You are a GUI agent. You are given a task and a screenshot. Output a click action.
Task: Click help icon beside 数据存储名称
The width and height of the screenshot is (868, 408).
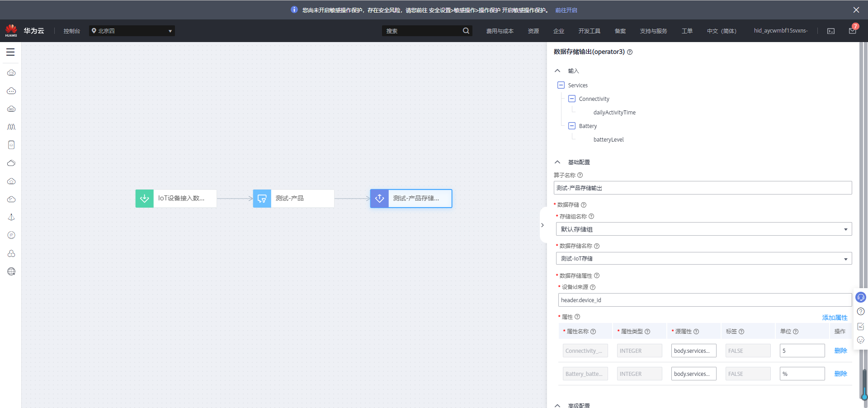click(x=597, y=246)
